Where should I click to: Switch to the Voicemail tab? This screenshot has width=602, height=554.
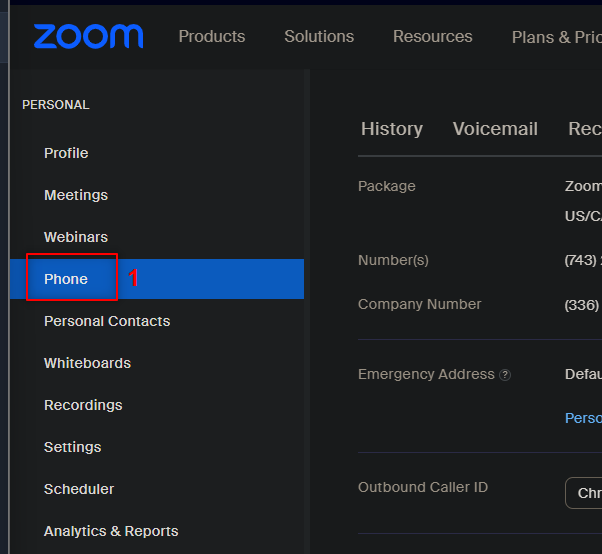point(495,129)
